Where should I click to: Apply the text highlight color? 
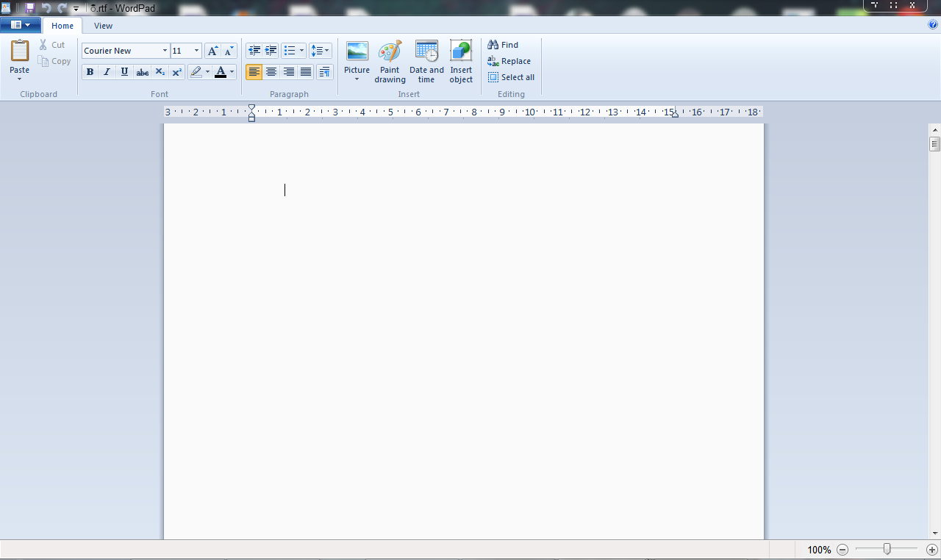196,72
